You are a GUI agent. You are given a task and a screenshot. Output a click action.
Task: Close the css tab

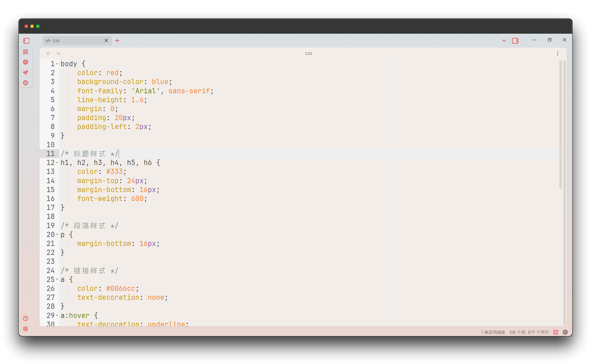(106, 41)
